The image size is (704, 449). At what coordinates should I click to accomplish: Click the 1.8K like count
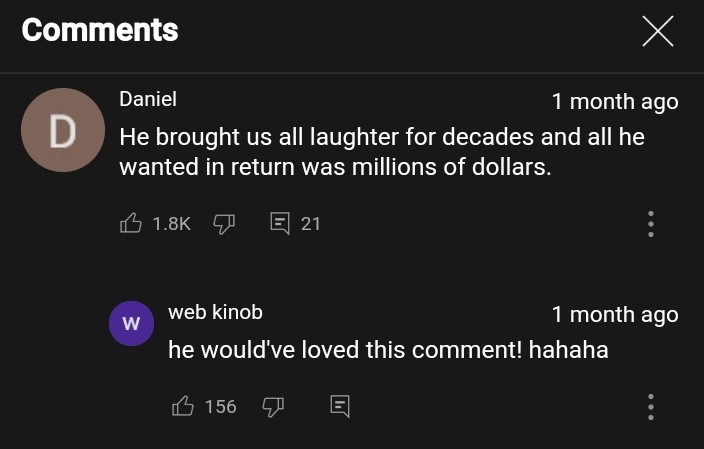pos(171,224)
